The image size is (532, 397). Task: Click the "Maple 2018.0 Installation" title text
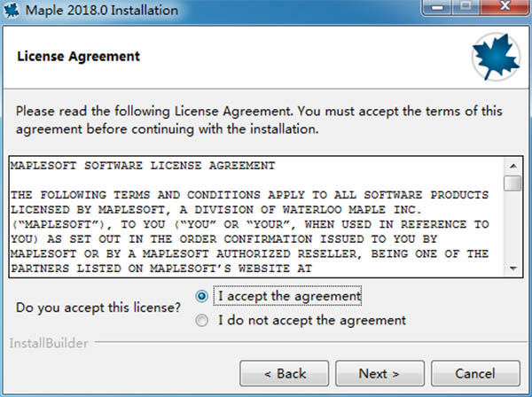click(102, 10)
